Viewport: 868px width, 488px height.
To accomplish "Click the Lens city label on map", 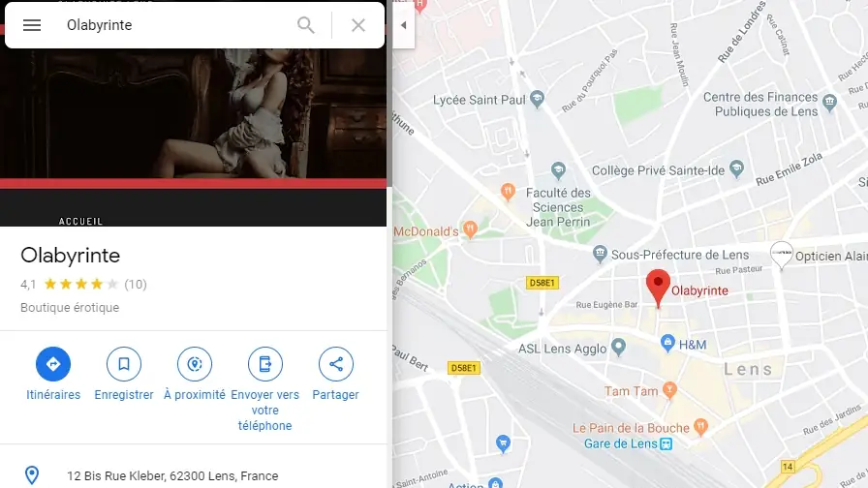I will click(748, 369).
